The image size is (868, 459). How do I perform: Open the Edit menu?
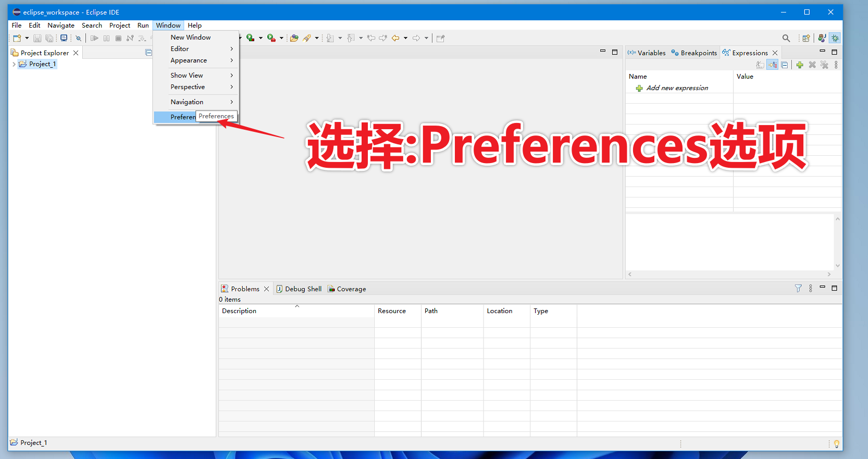34,25
